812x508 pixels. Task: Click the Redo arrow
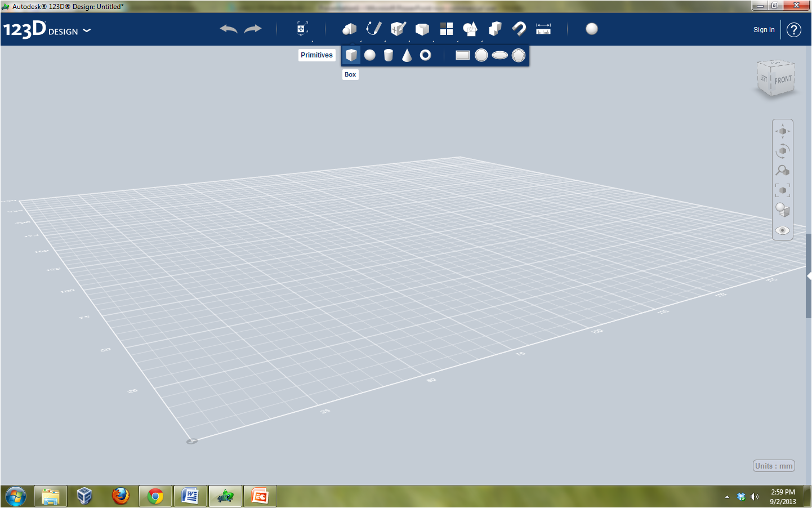(253, 29)
